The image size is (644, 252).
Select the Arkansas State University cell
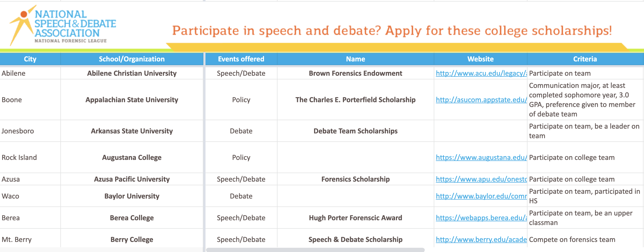[x=132, y=131]
